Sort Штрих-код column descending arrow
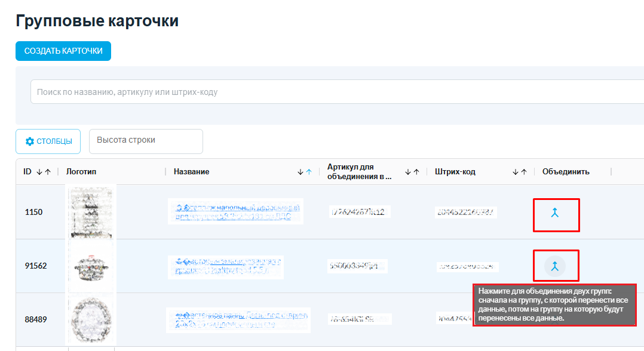 coord(516,172)
